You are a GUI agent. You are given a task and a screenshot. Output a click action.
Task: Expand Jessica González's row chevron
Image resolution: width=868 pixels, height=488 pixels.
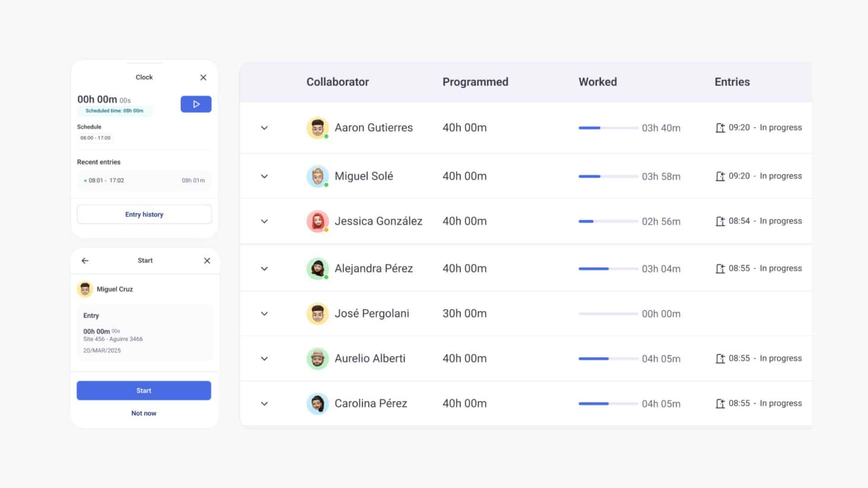point(264,221)
